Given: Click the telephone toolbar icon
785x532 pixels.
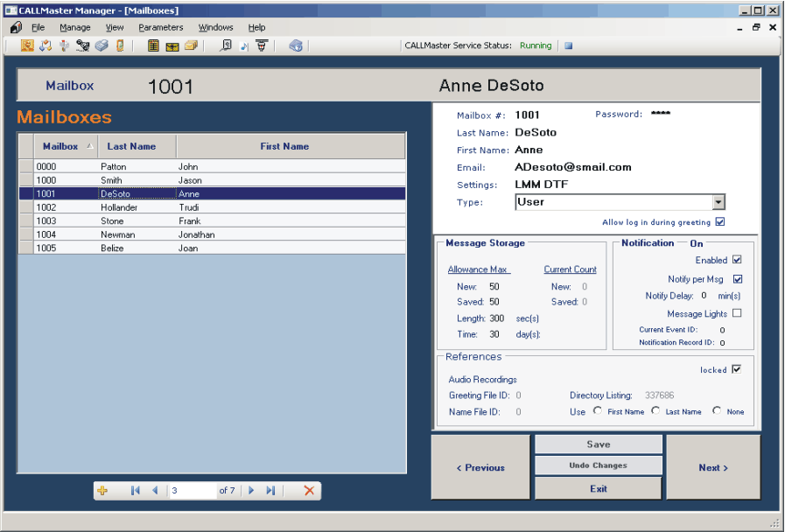Looking at the screenshot, I should [x=102, y=45].
